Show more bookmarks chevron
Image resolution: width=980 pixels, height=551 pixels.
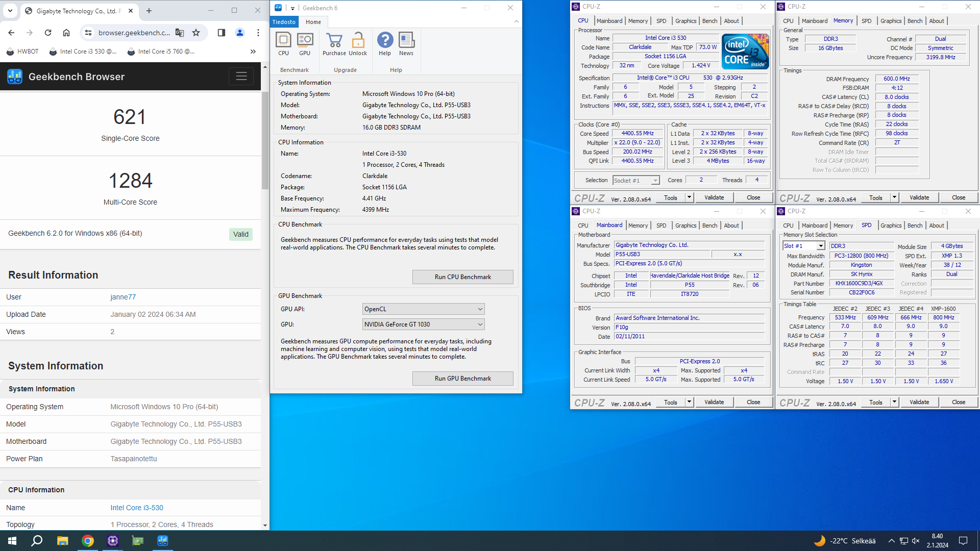click(x=253, y=52)
